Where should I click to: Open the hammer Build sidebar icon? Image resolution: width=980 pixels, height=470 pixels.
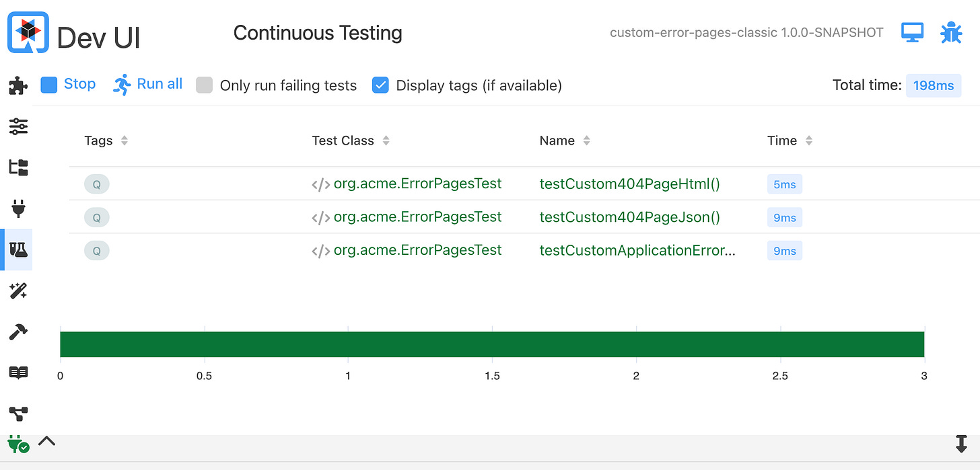18,331
